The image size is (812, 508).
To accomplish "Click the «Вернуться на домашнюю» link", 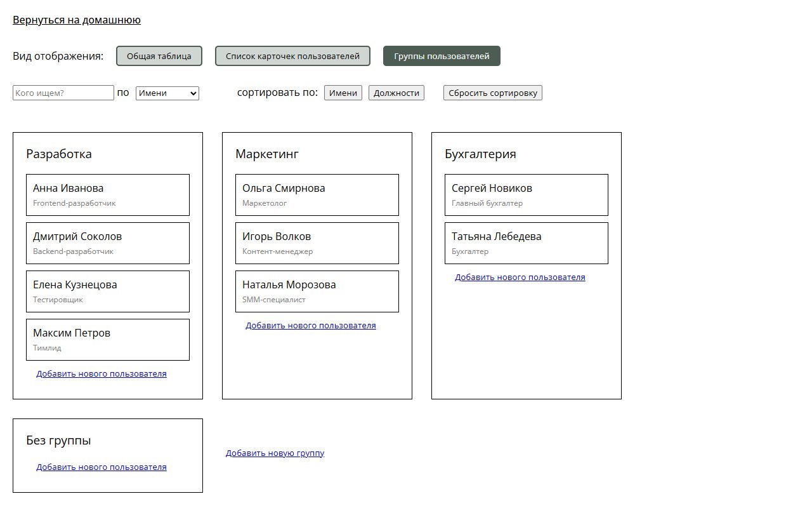I will click(x=77, y=20).
